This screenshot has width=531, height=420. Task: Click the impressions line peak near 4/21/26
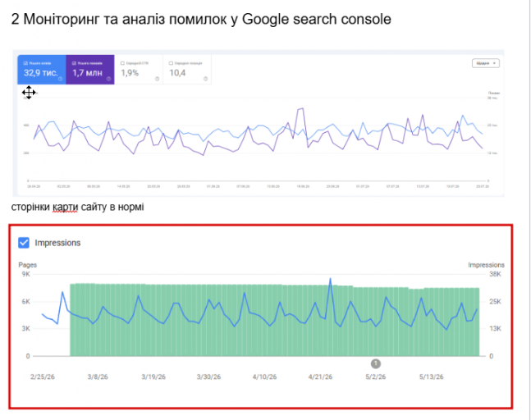(x=330, y=279)
